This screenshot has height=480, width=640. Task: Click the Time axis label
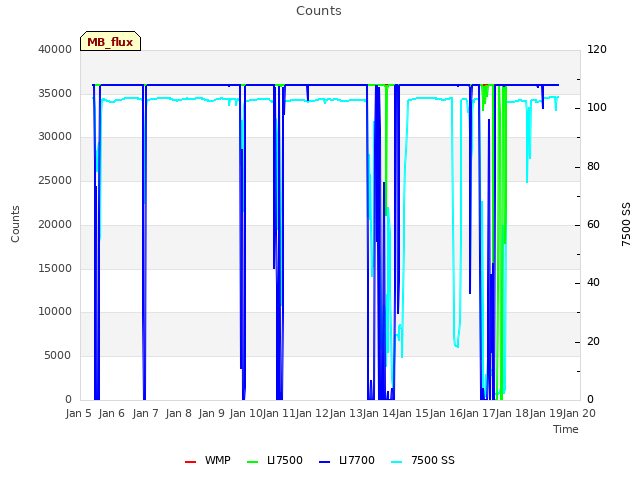(x=566, y=429)
